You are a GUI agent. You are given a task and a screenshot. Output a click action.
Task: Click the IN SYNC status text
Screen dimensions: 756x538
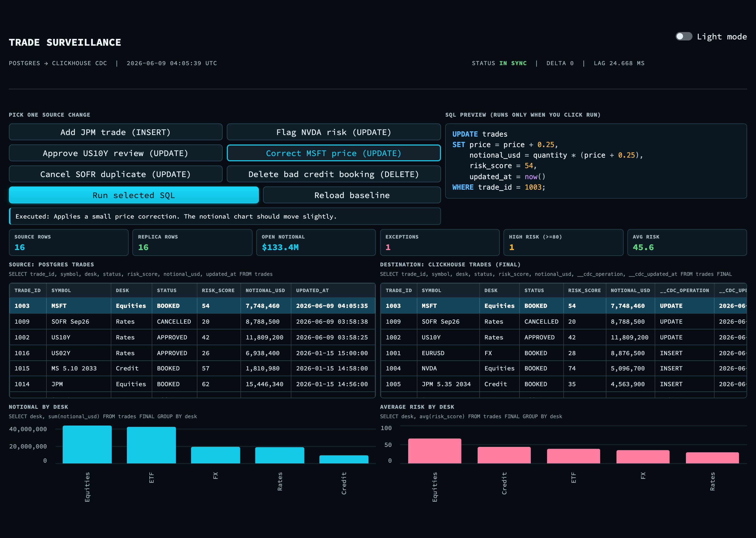(513, 63)
